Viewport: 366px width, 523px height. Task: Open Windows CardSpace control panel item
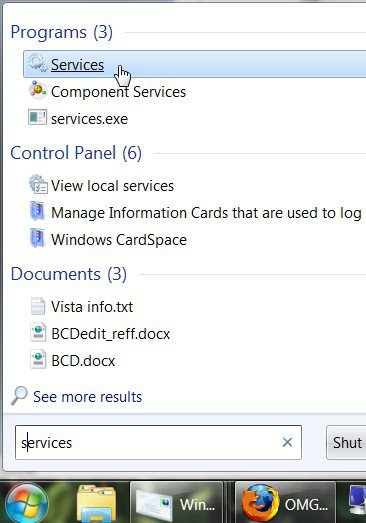119,240
